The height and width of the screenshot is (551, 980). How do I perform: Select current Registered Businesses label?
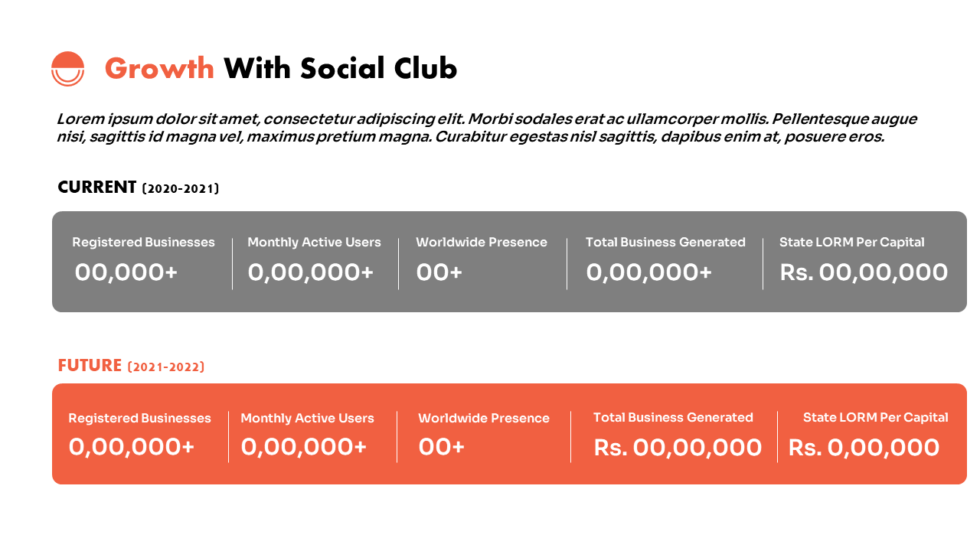coord(144,242)
